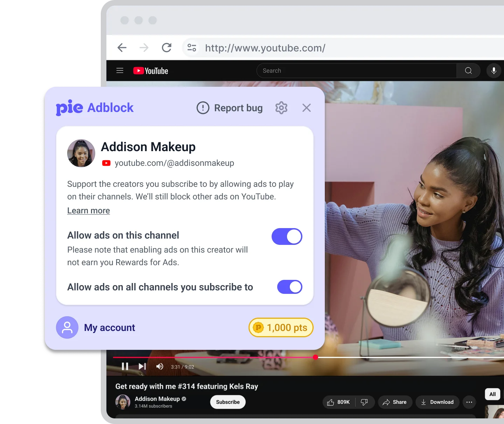The height and width of the screenshot is (424, 504).
Task: Click the YouTube URL in the address bar
Action: pos(265,48)
